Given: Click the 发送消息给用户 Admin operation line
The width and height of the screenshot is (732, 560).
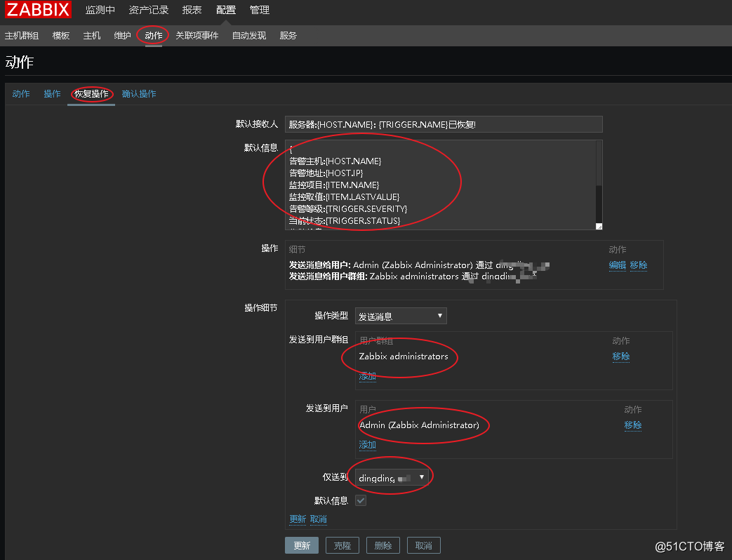Looking at the screenshot, I should pos(419,265).
